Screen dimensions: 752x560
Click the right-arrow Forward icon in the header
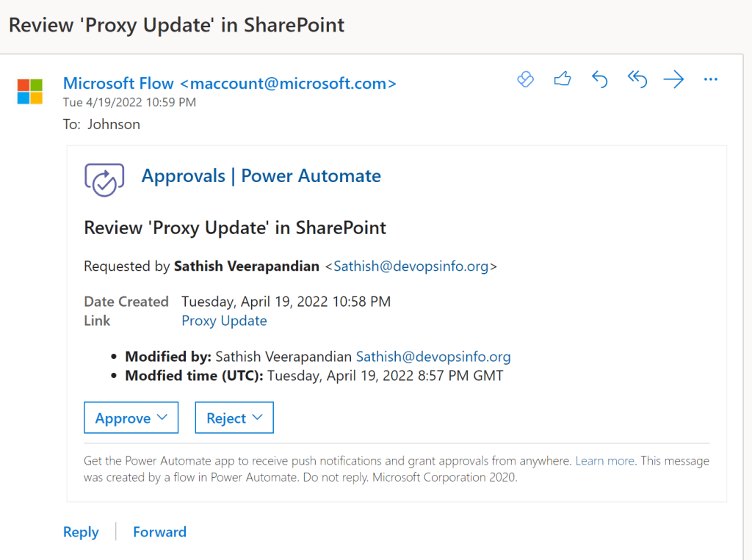pos(673,80)
